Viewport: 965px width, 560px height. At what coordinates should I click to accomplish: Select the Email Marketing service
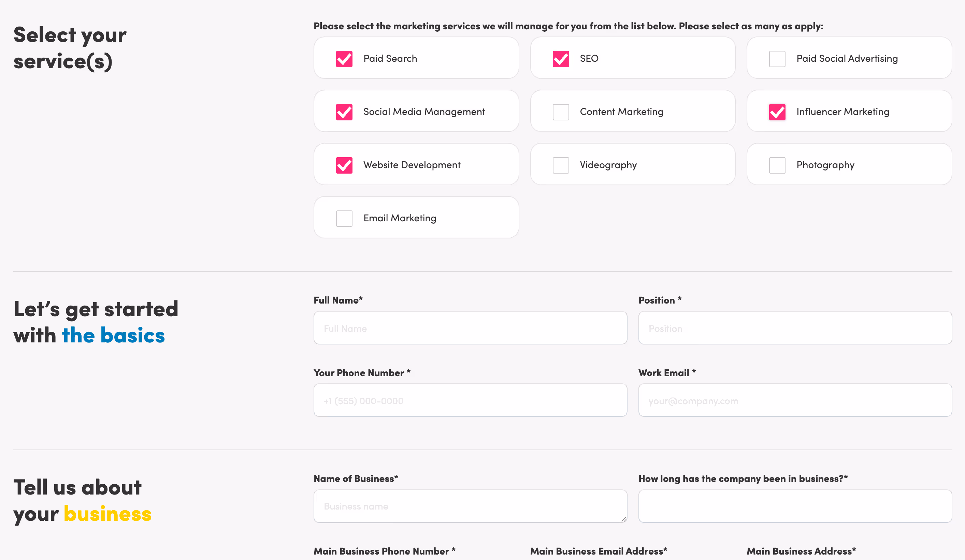click(x=344, y=218)
